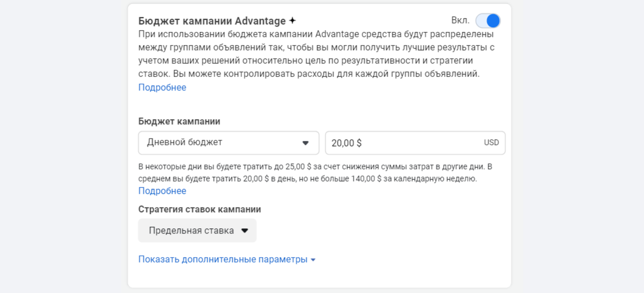Screen dimensions: 644x293
Task: Click the chevron after Показать дополнительные параметры
Action: pos(313,260)
